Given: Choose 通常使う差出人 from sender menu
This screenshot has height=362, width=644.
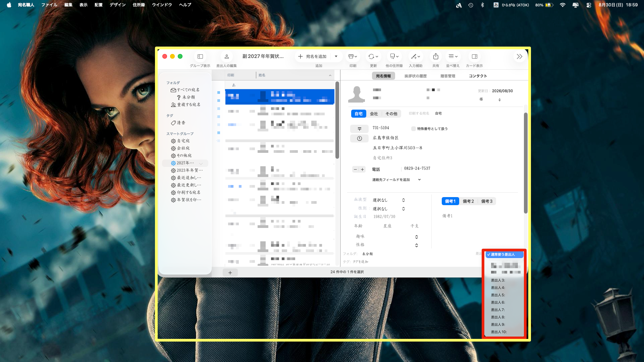Looking at the screenshot, I should point(504,255).
